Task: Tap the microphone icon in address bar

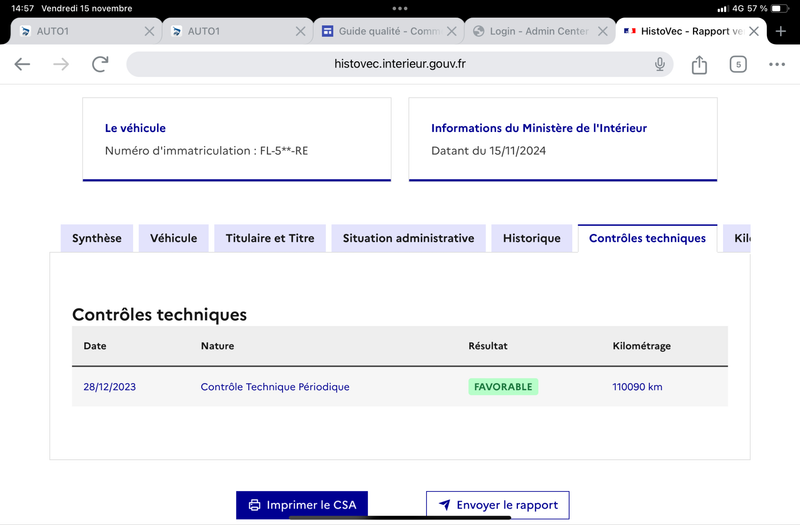Action: click(x=660, y=64)
